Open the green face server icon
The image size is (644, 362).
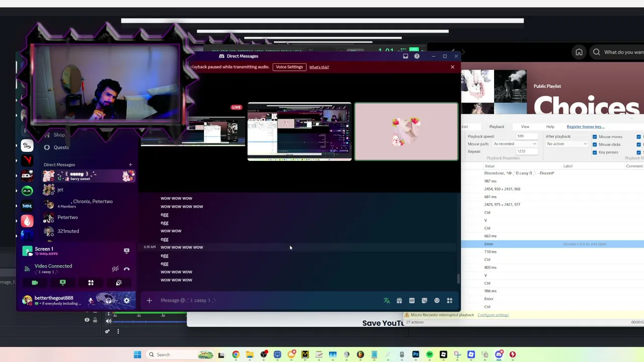[27, 191]
